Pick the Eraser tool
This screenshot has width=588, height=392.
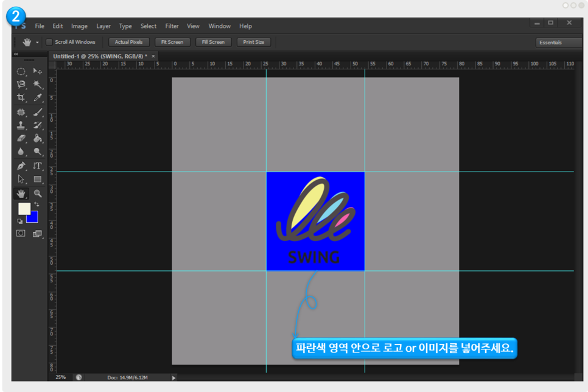(21, 139)
